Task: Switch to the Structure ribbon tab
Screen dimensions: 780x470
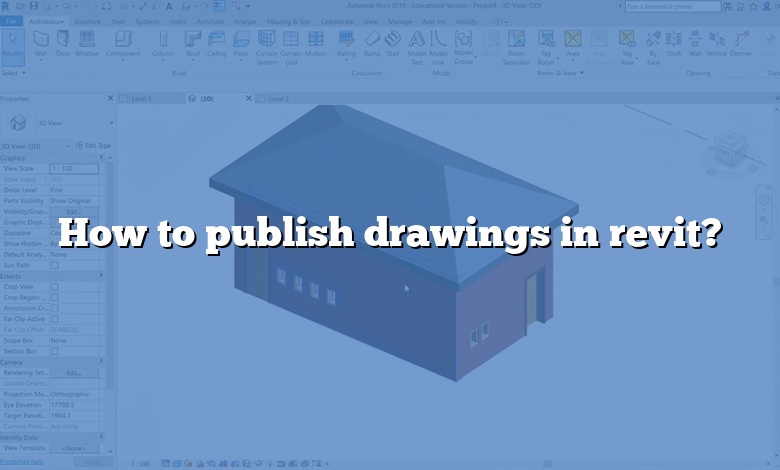Action: [87, 21]
